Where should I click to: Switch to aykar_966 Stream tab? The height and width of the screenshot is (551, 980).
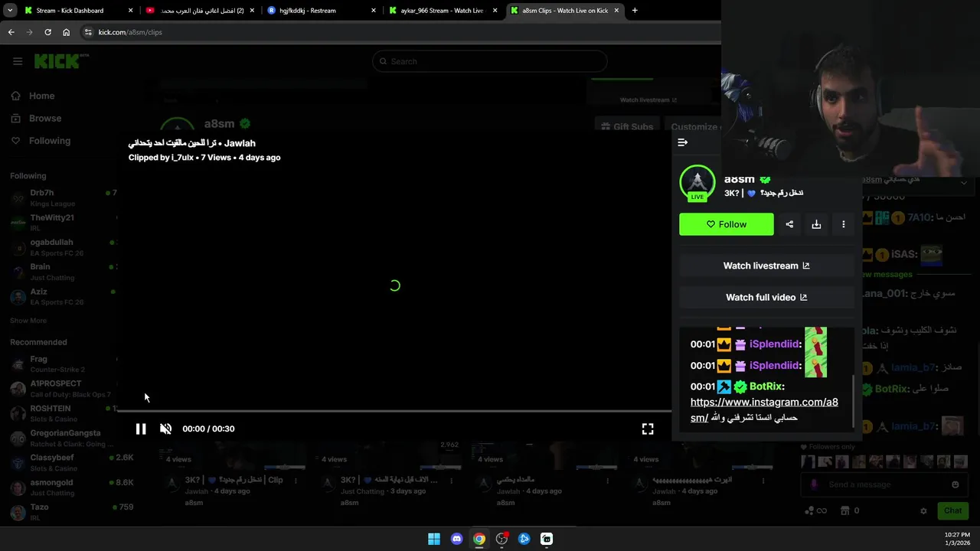[443, 11]
